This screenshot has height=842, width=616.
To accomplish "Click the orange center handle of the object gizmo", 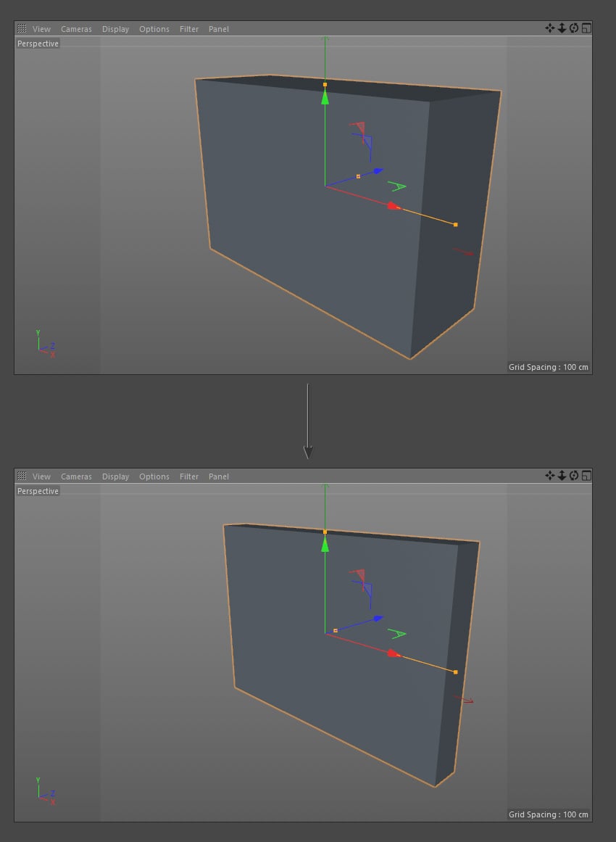I will click(x=358, y=175).
